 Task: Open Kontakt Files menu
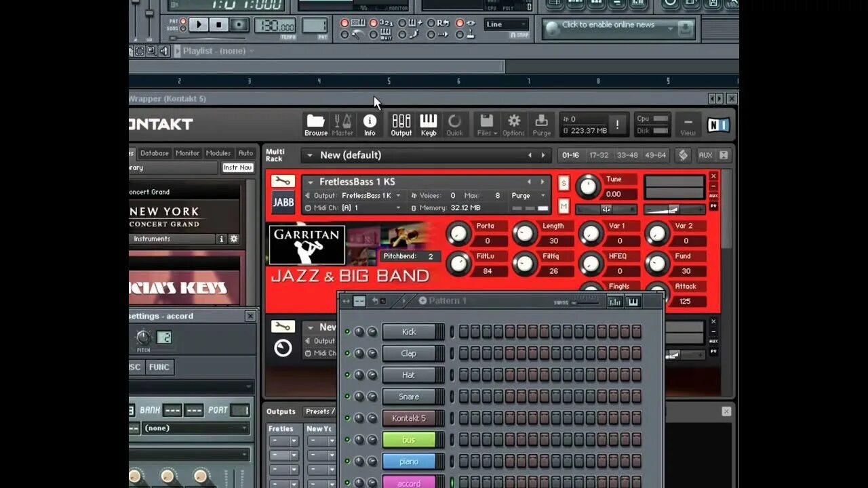click(x=486, y=125)
